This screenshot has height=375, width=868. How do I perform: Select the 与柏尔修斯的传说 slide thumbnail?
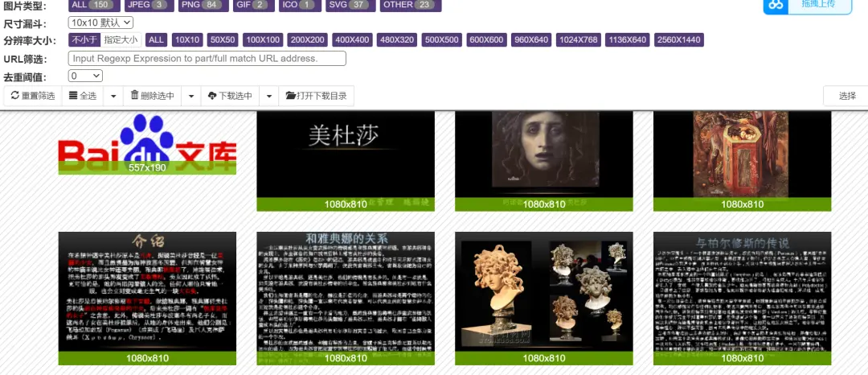[742, 298]
